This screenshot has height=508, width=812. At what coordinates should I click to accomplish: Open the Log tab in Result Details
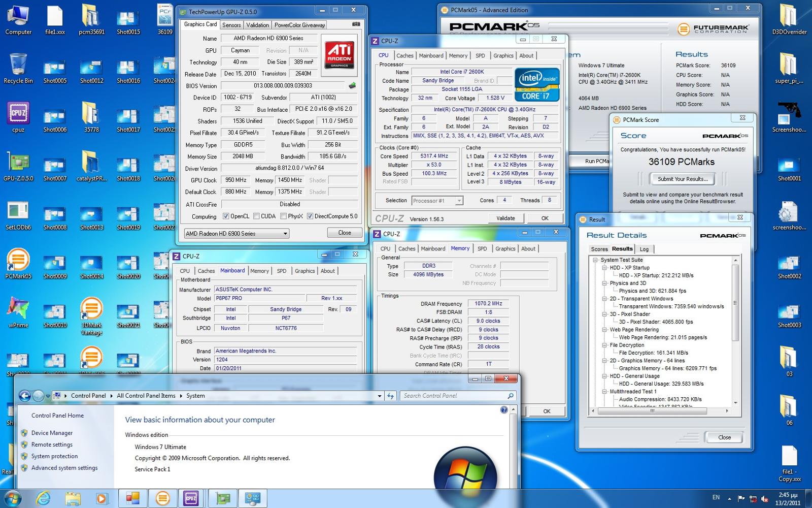click(x=644, y=249)
